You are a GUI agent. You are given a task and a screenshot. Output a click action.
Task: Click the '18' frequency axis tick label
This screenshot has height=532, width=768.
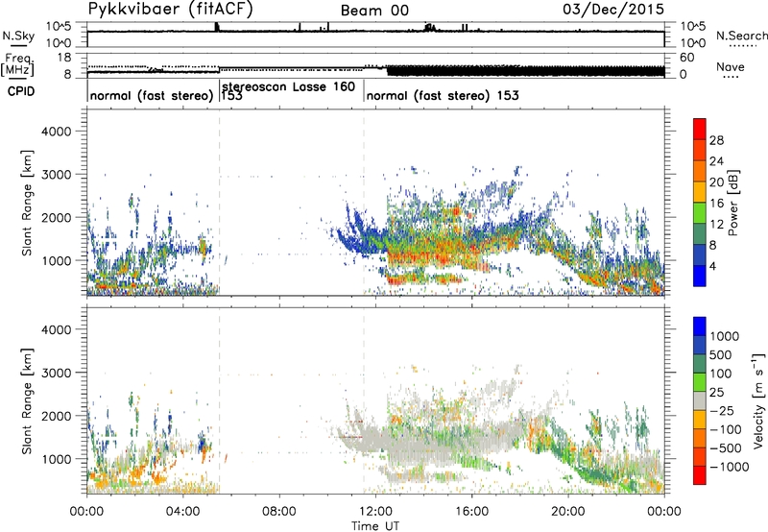[63, 58]
